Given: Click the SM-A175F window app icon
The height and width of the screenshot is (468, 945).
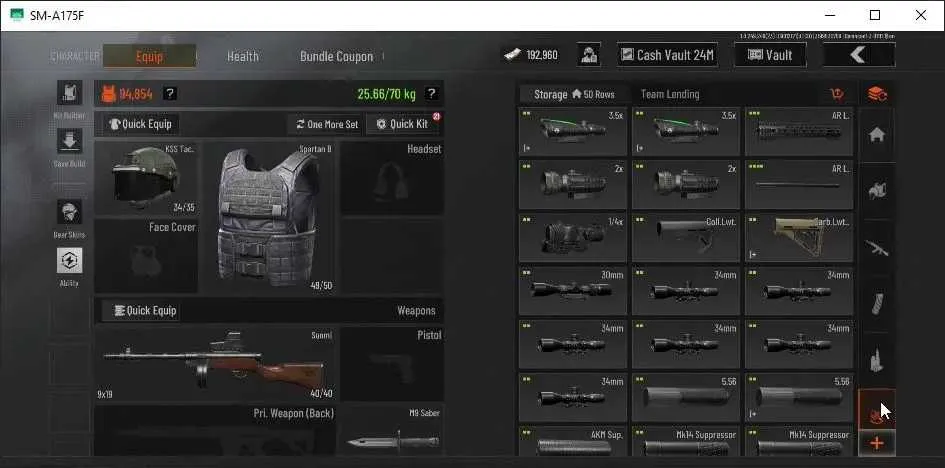Looking at the screenshot, I should [17, 15].
